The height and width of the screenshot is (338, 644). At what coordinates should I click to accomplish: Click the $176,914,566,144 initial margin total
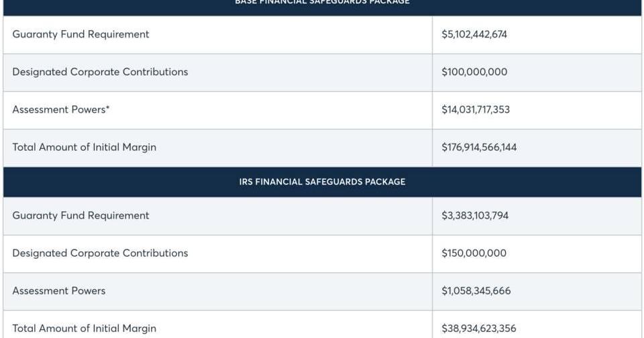478,147
